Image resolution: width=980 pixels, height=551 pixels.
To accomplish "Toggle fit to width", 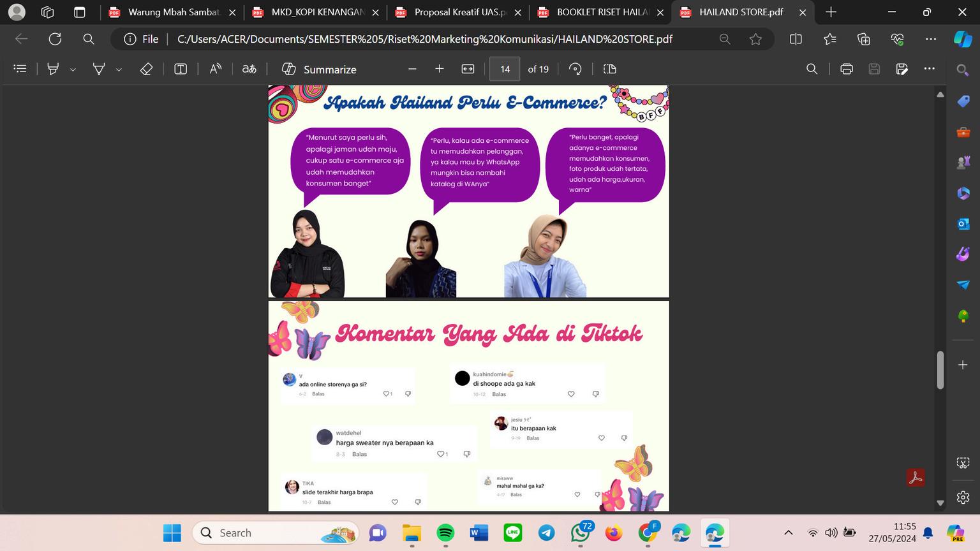I will coord(468,69).
